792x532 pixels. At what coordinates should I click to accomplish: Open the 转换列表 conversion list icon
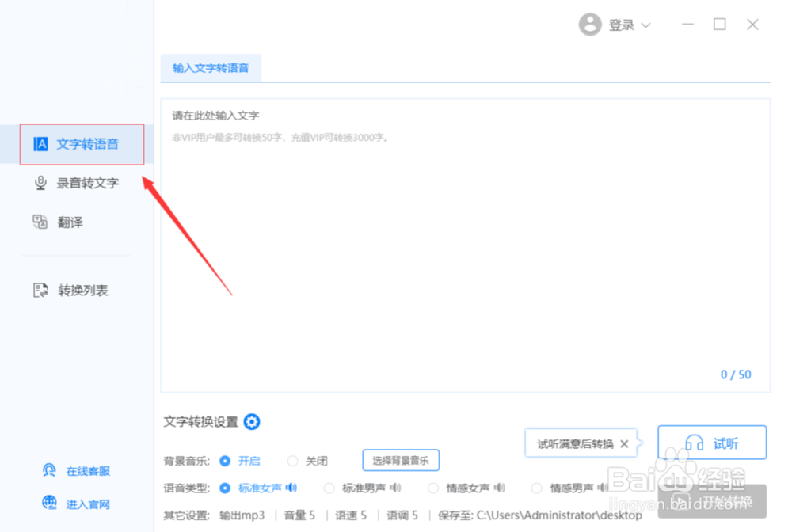40,290
